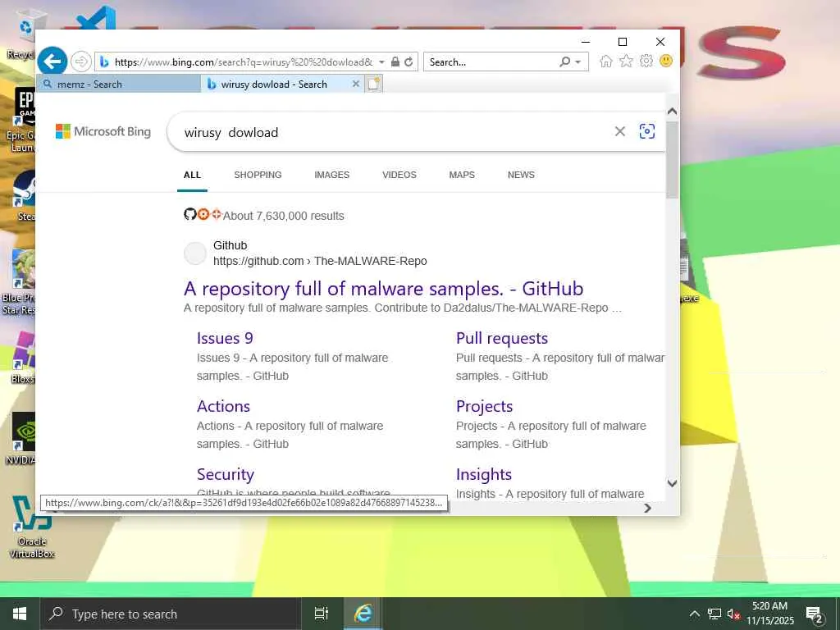This screenshot has width=840, height=630.
Task: Open the Projects sublink
Action: pos(484,406)
